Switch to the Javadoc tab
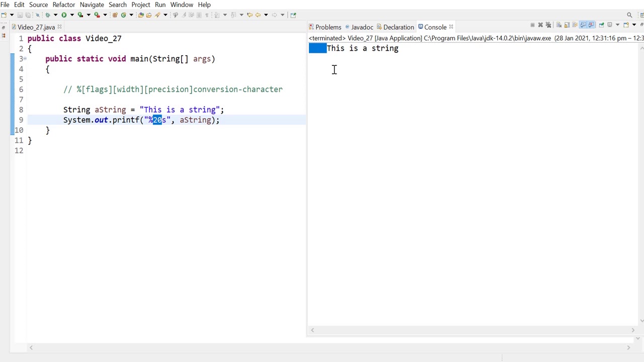 click(359, 27)
